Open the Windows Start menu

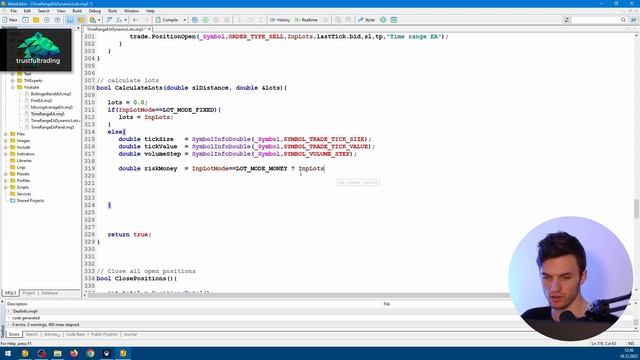coord(8,353)
